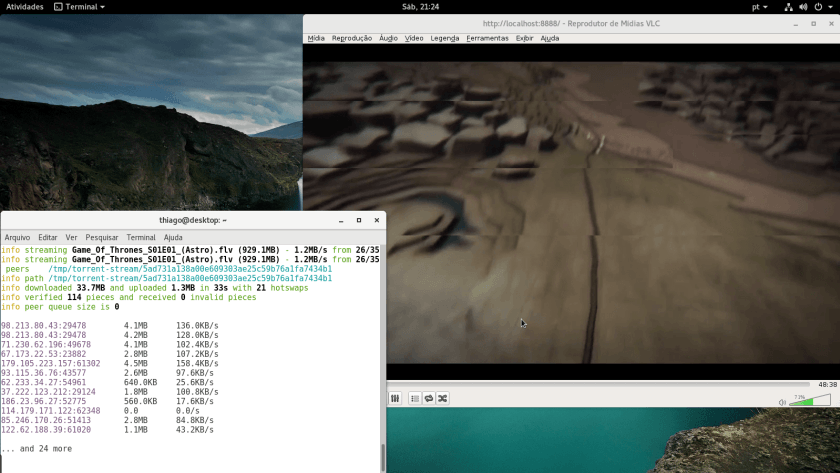Toggle shuffle playback in VLC
The image size is (840, 473).
click(x=442, y=398)
